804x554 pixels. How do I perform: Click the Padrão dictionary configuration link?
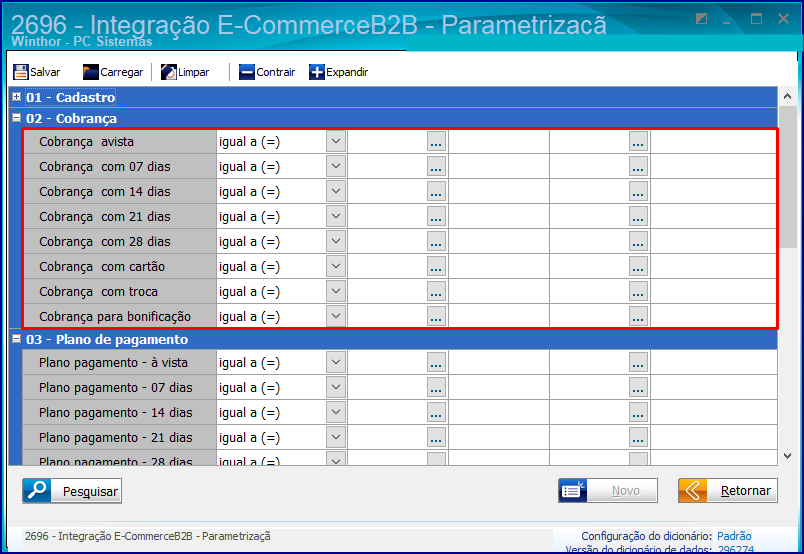(734, 536)
